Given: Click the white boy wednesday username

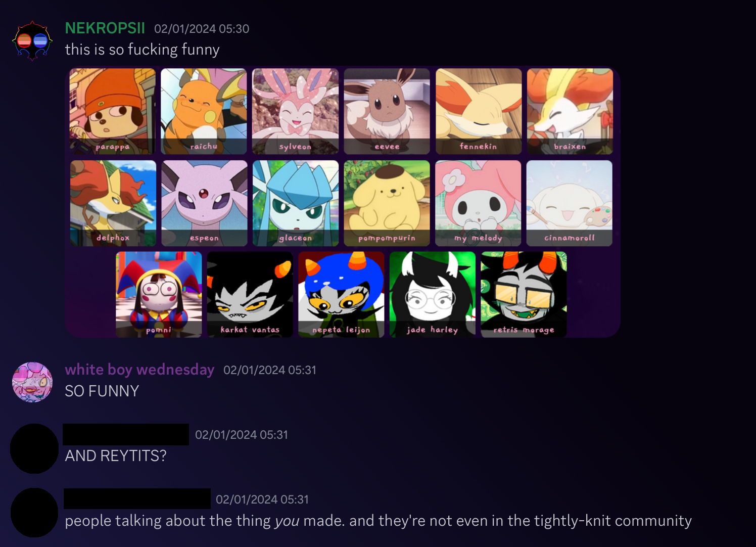Looking at the screenshot, I should point(139,370).
